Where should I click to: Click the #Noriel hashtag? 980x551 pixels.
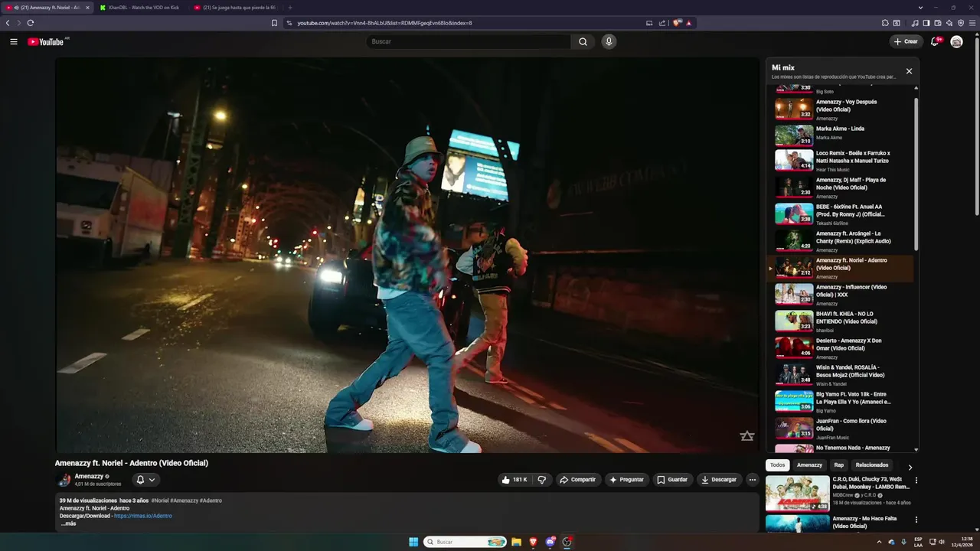point(159,500)
